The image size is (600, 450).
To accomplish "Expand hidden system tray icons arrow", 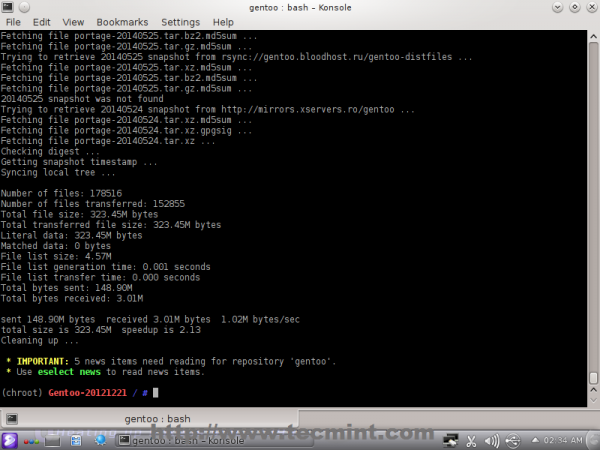I will (535, 440).
